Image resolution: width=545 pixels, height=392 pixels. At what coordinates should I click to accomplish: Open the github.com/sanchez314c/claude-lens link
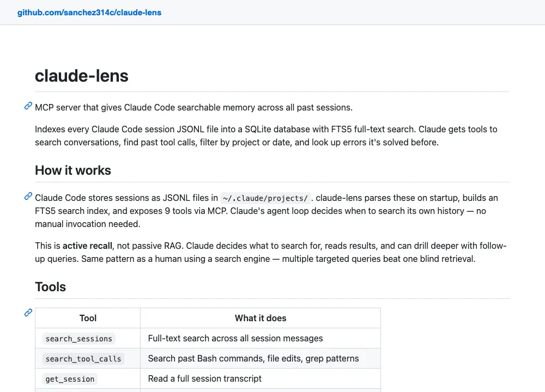point(89,13)
